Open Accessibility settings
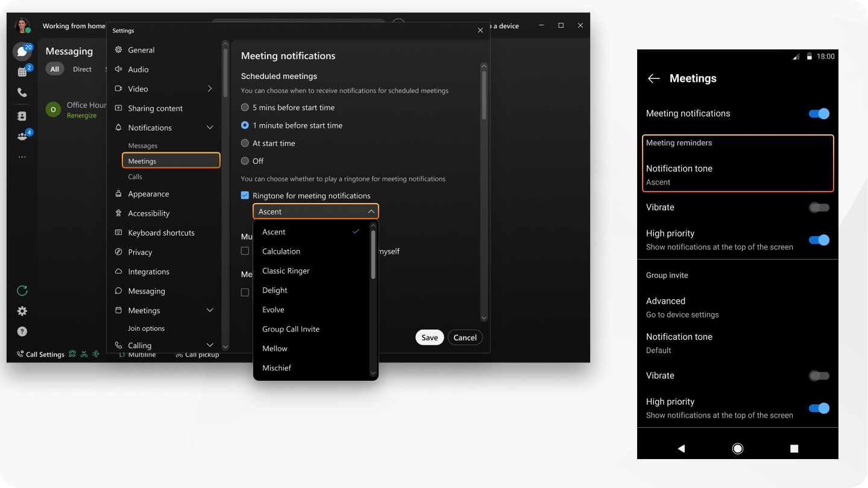Screen dimensions: 868x488 (148, 213)
